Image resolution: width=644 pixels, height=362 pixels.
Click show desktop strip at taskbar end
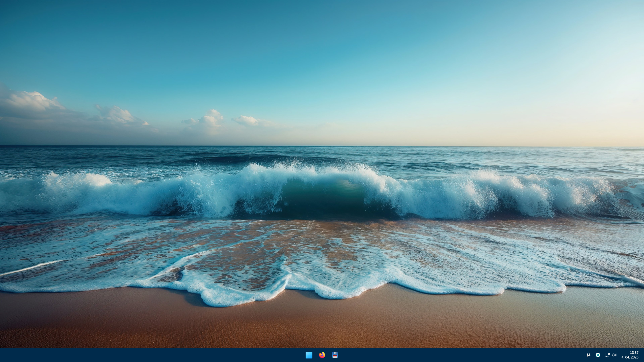(643, 355)
